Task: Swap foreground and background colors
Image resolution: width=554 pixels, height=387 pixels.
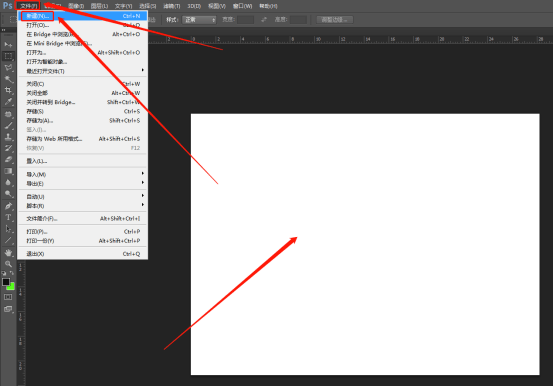Action: pyautogui.click(x=12, y=273)
